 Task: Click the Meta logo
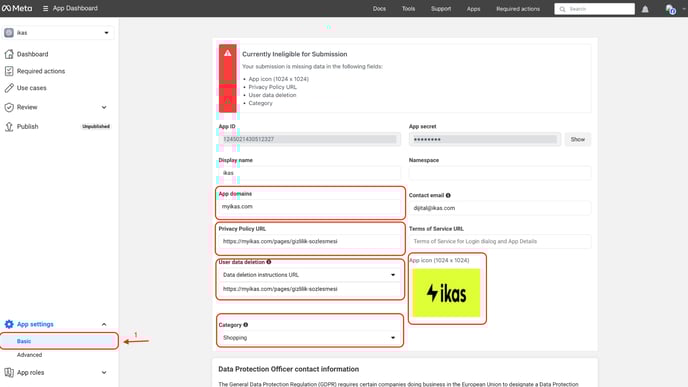17,8
